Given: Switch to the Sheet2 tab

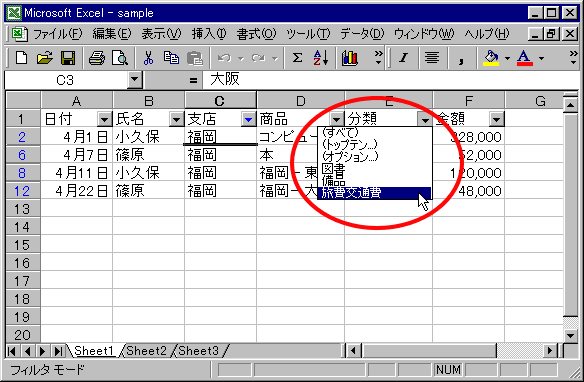Looking at the screenshot, I should [x=146, y=351].
